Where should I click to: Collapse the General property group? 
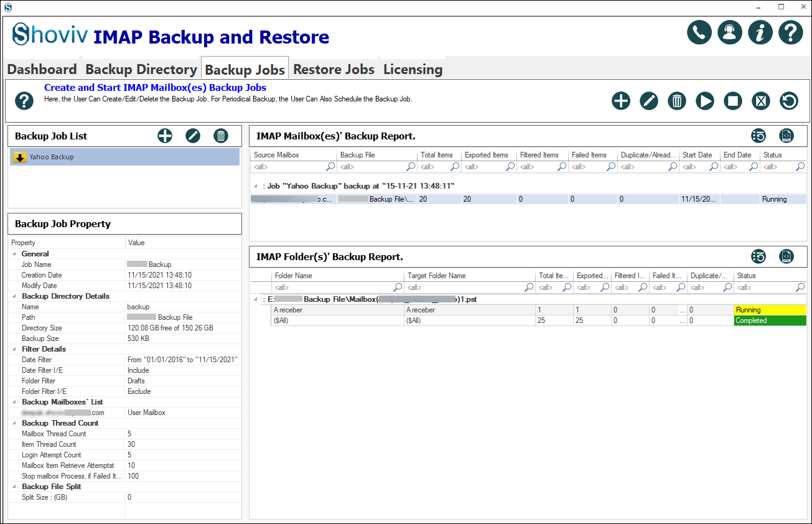coord(14,254)
